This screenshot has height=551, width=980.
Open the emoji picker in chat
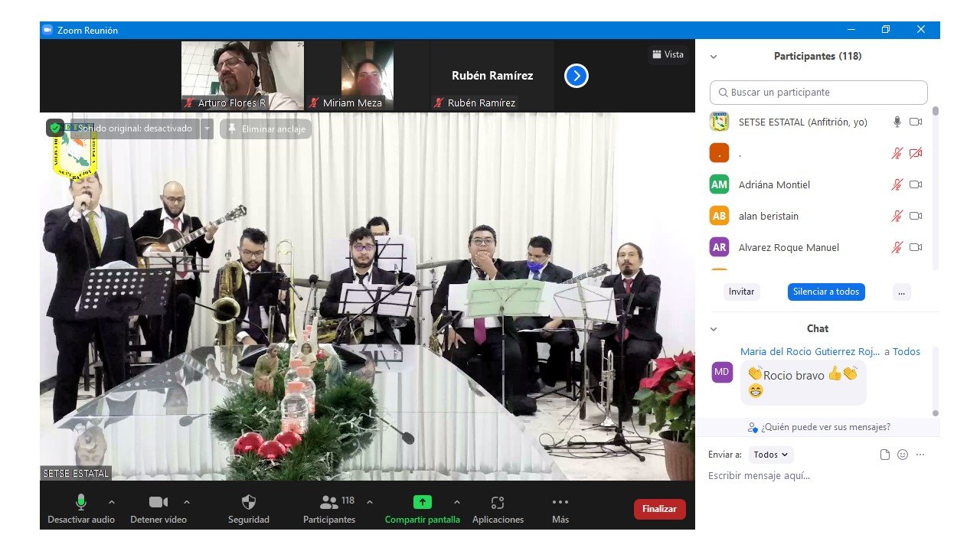point(903,455)
